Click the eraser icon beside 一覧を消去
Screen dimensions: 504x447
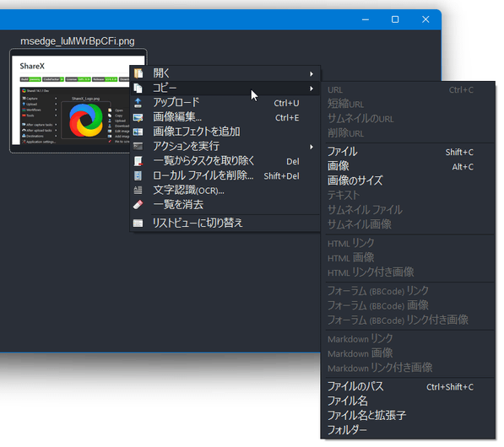138,205
